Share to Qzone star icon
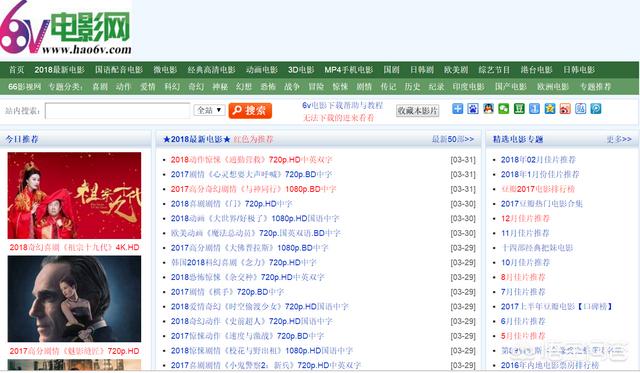This screenshot has height=373, width=640. (550, 109)
